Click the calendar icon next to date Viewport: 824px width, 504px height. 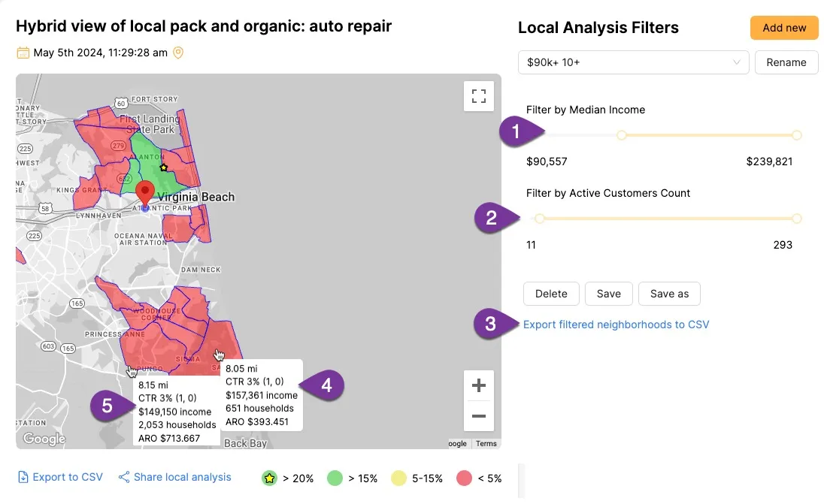click(x=23, y=53)
